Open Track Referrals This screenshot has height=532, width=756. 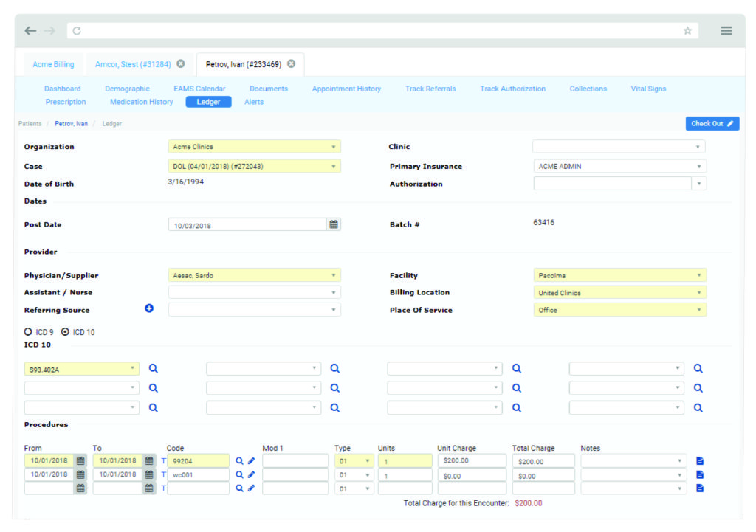click(x=430, y=89)
